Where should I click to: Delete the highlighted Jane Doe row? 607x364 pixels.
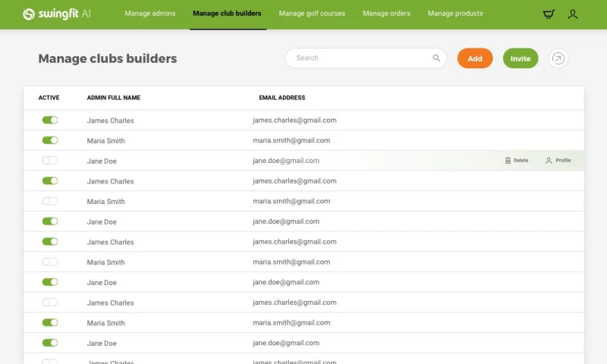click(x=517, y=161)
